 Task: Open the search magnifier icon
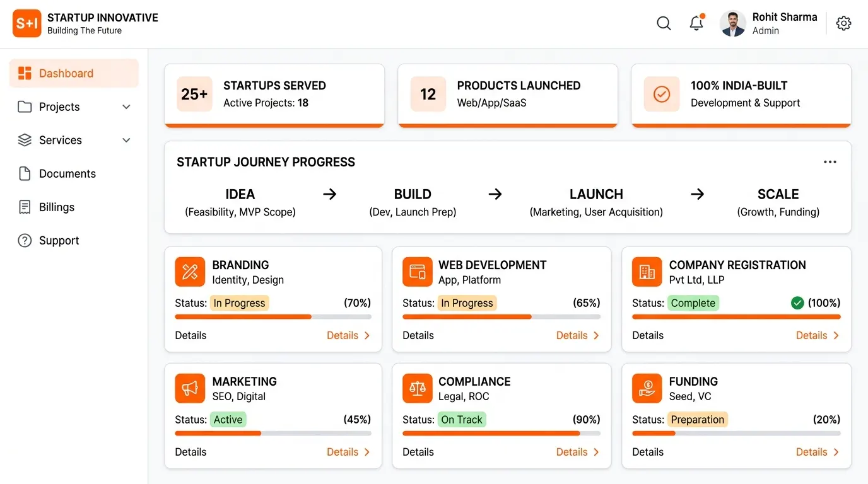tap(664, 23)
